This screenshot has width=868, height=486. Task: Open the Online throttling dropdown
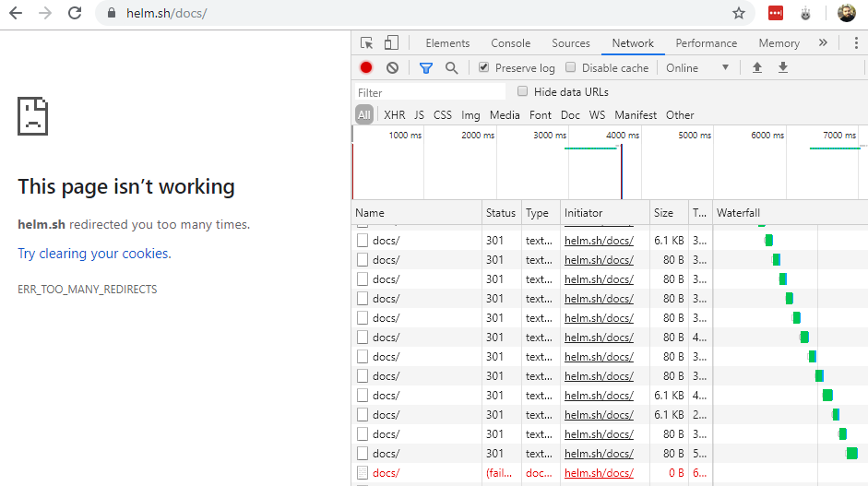pos(697,68)
